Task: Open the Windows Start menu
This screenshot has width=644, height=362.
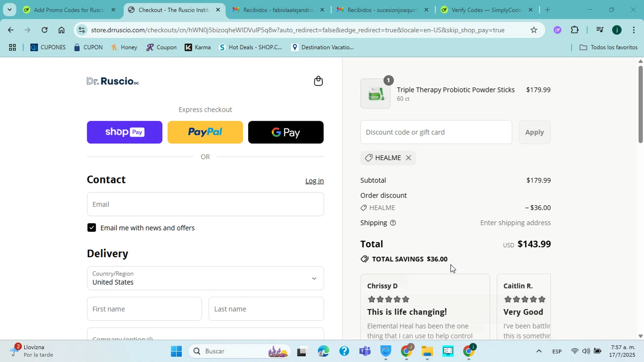Action: click(176, 352)
